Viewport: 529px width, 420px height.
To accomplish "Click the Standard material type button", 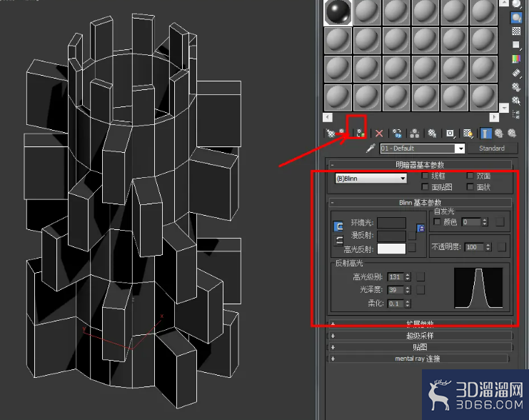I will 492,149.
